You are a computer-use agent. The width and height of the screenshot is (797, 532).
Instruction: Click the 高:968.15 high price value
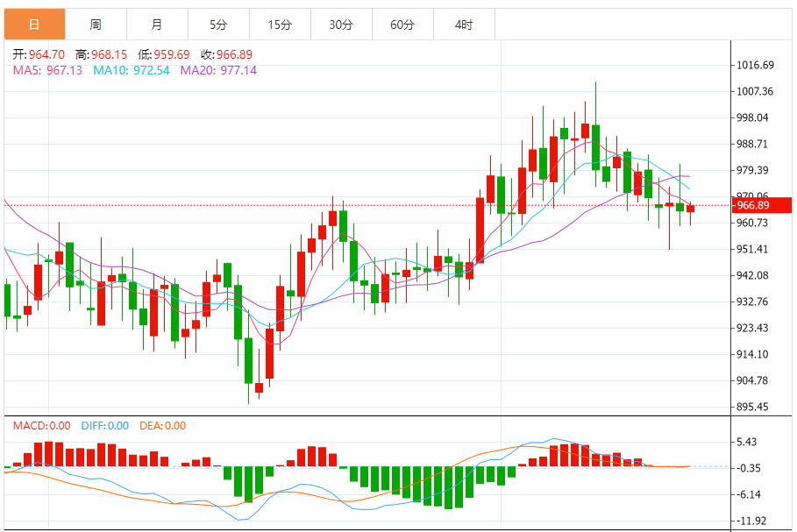pyautogui.click(x=101, y=54)
